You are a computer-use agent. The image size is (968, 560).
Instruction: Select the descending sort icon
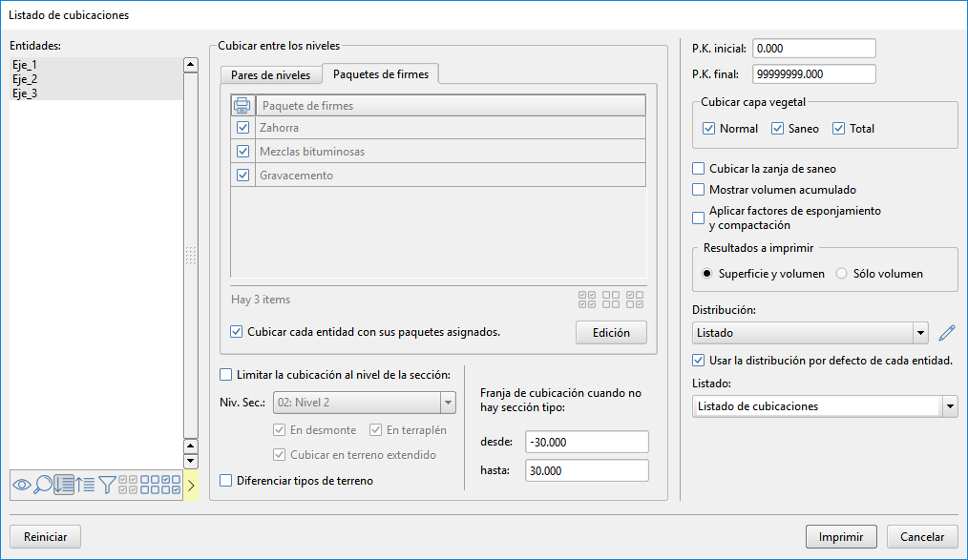(64, 485)
